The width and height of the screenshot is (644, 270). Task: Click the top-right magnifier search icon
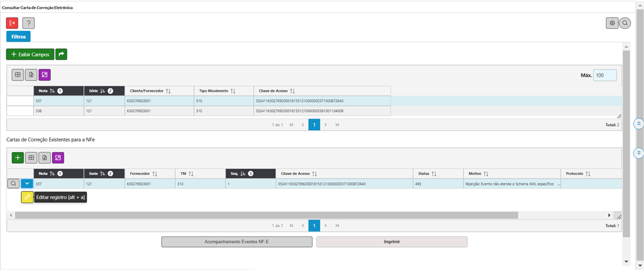(x=625, y=23)
